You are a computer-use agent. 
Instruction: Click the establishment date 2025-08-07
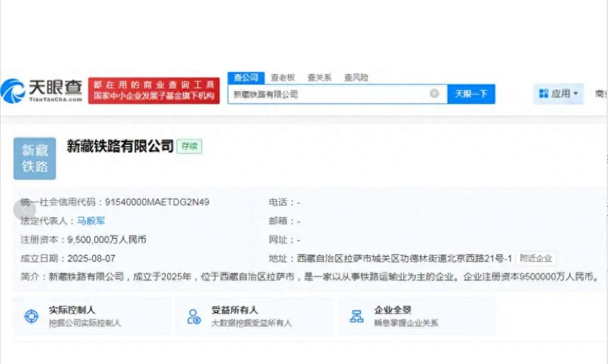(91, 258)
